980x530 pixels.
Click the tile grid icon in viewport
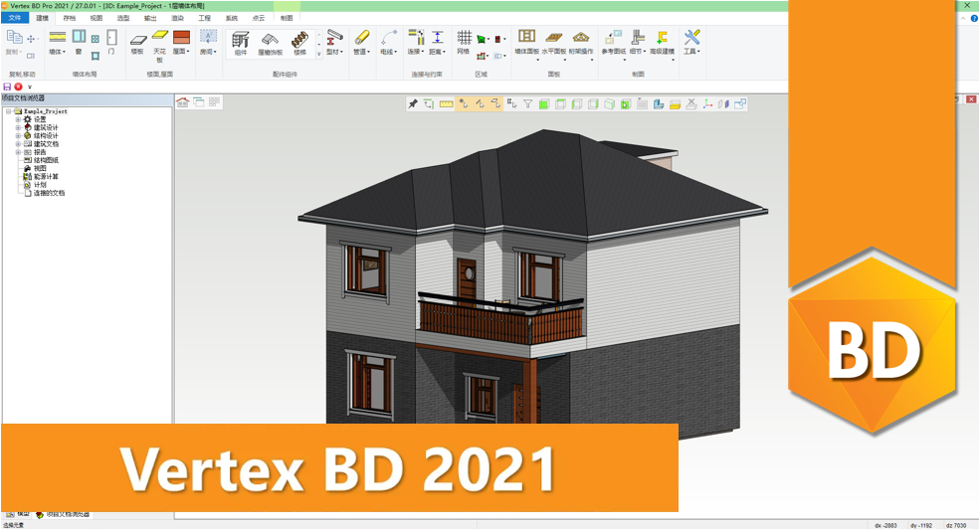(x=214, y=101)
